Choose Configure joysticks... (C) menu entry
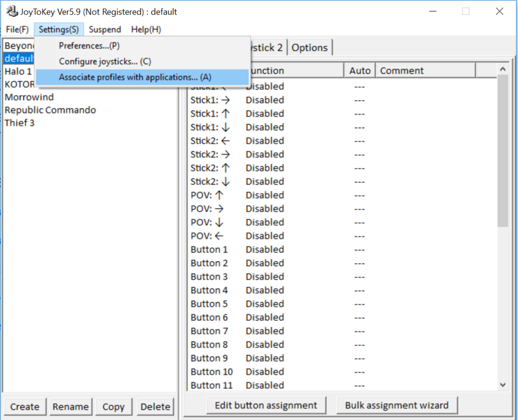The width and height of the screenshot is (518, 420). pos(105,62)
